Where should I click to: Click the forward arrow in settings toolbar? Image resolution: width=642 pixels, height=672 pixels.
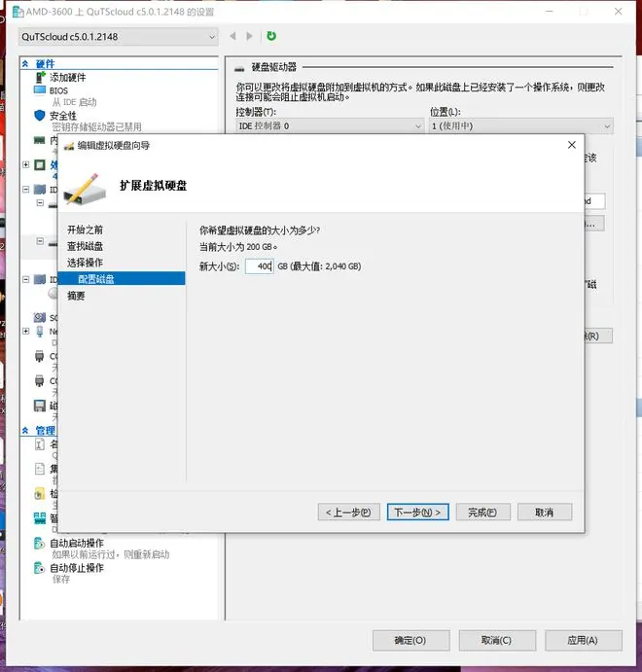pos(249,36)
